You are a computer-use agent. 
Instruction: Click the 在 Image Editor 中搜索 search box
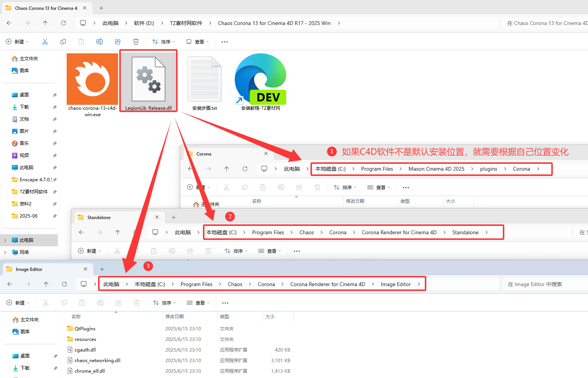click(x=545, y=284)
